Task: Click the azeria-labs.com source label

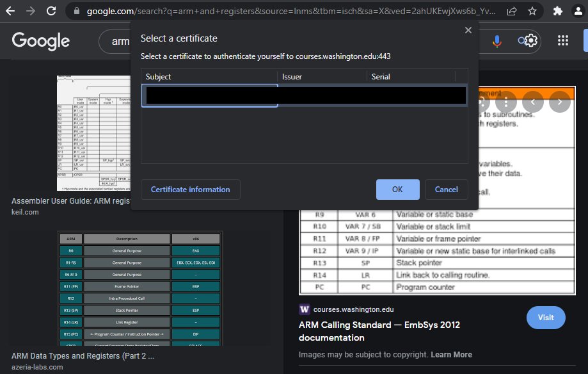Action: (x=37, y=367)
